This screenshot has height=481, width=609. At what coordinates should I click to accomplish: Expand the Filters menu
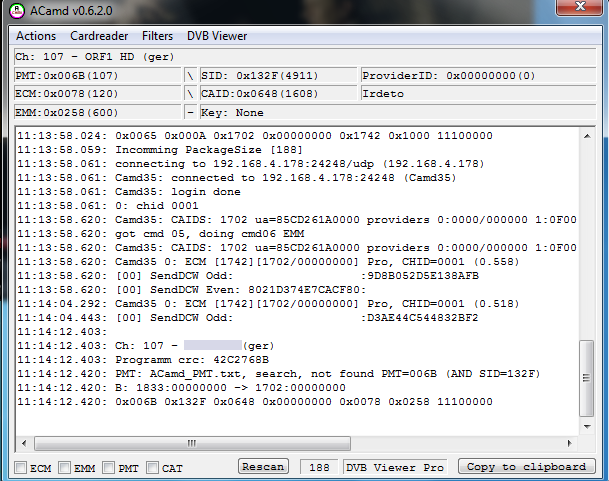tap(157, 36)
